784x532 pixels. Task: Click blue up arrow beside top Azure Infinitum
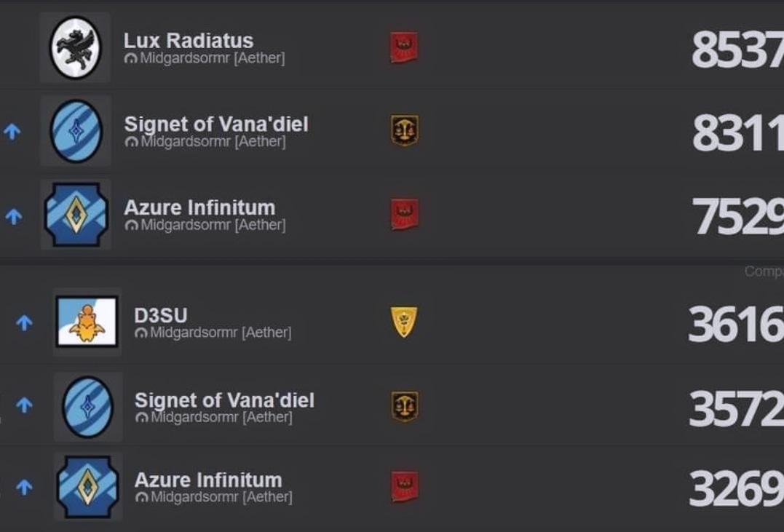[x=14, y=216]
